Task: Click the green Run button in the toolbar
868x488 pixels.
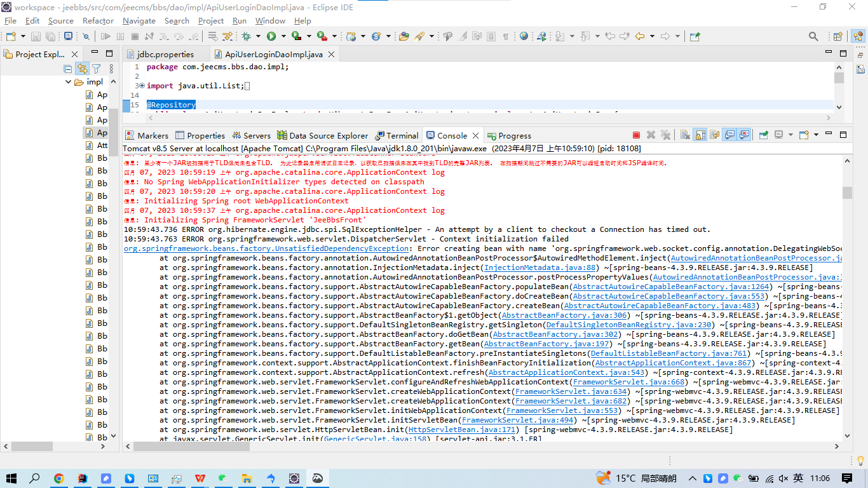Action: pyautogui.click(x=271, y=37)
